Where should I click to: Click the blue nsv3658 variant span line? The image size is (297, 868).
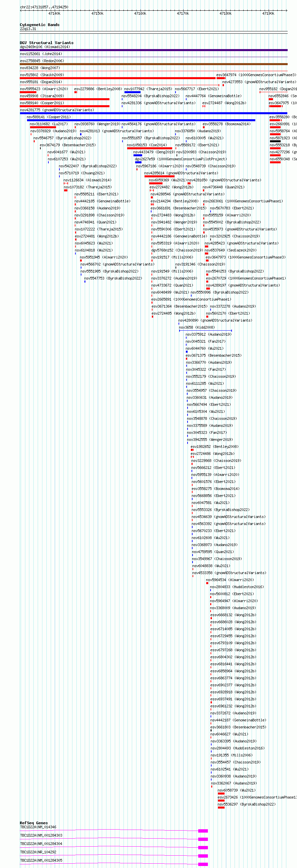click(206, 331)
